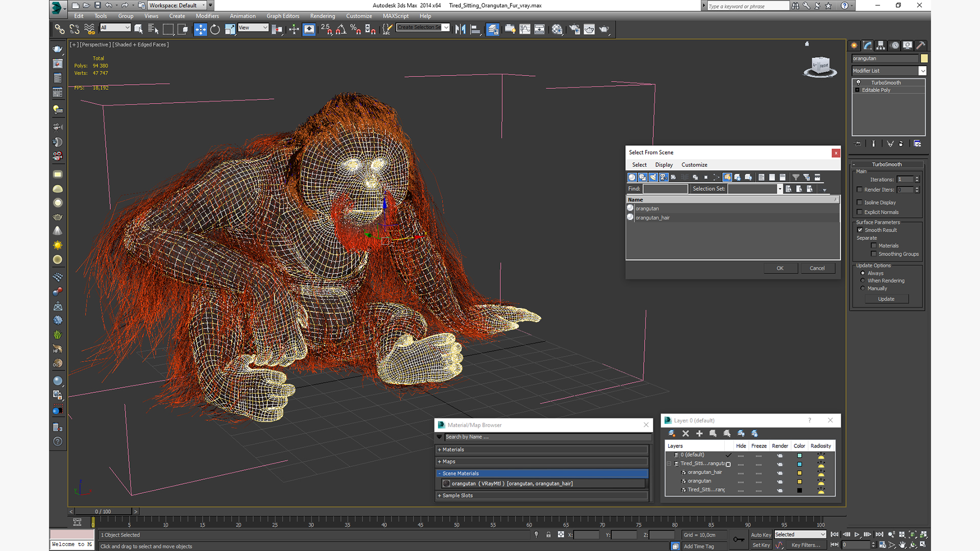Image resolution: width=980 pixels, height=551 pixels.
Task: Click the Set Keys large key icon
Action: 739,540
